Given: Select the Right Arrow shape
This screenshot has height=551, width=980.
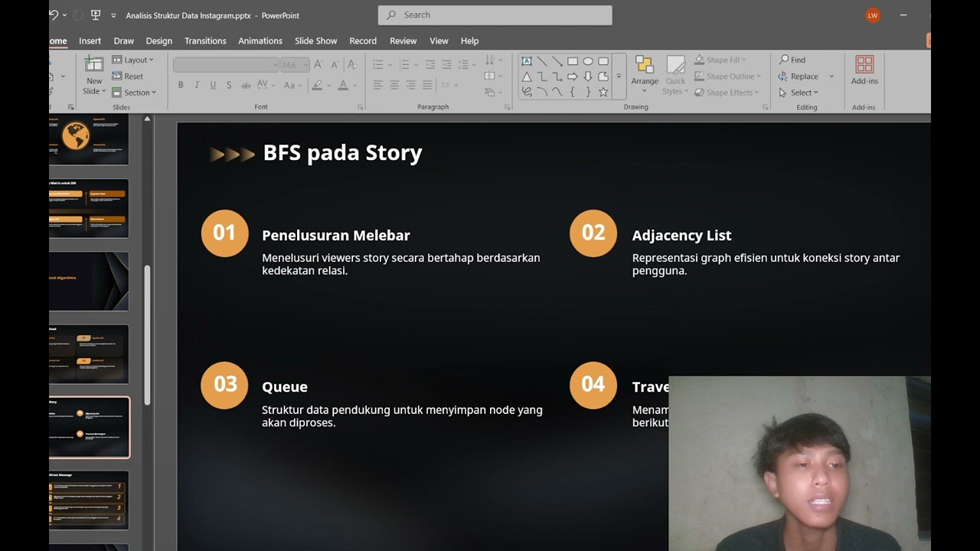Looking at the screenshot, I should coord(573,77).
